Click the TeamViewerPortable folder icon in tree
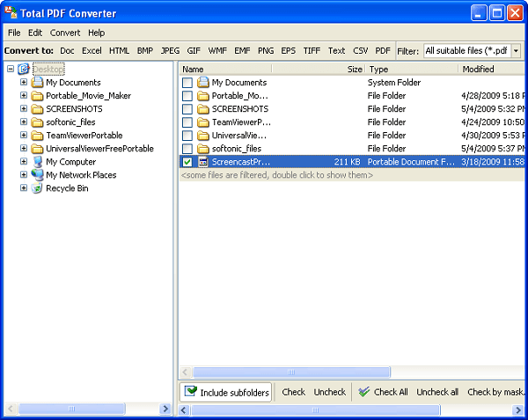Image resolution: width=528 pixels, height=420 pixels. coord(37,136)
